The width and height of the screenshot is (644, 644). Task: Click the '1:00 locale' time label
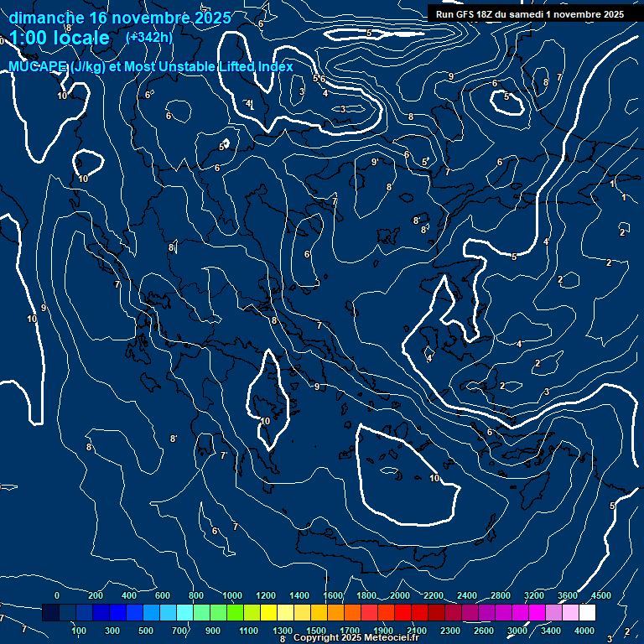pos(60,39)
